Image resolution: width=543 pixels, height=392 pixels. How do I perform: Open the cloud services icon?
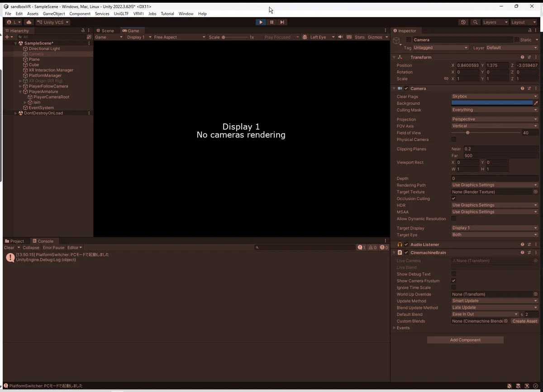29,22
